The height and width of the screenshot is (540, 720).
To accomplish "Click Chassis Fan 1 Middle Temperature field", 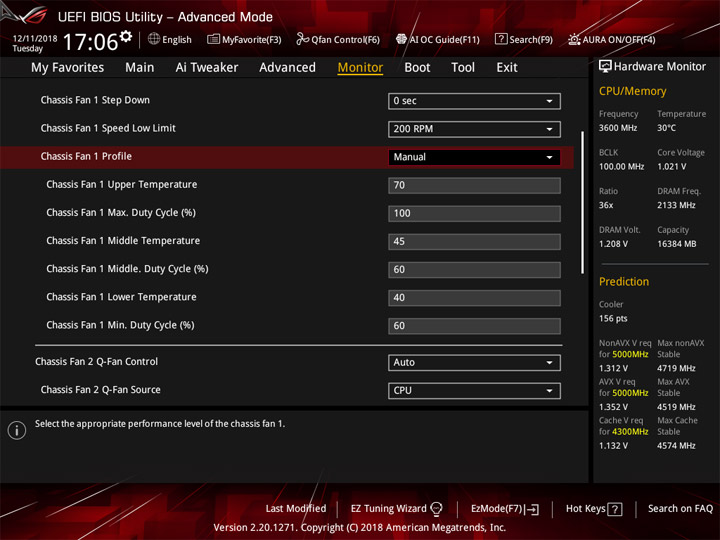I will [474, 242].
